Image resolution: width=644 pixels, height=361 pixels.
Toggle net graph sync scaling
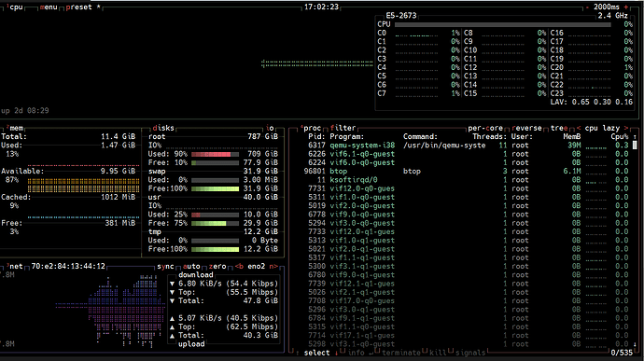(x=165, y=266)
